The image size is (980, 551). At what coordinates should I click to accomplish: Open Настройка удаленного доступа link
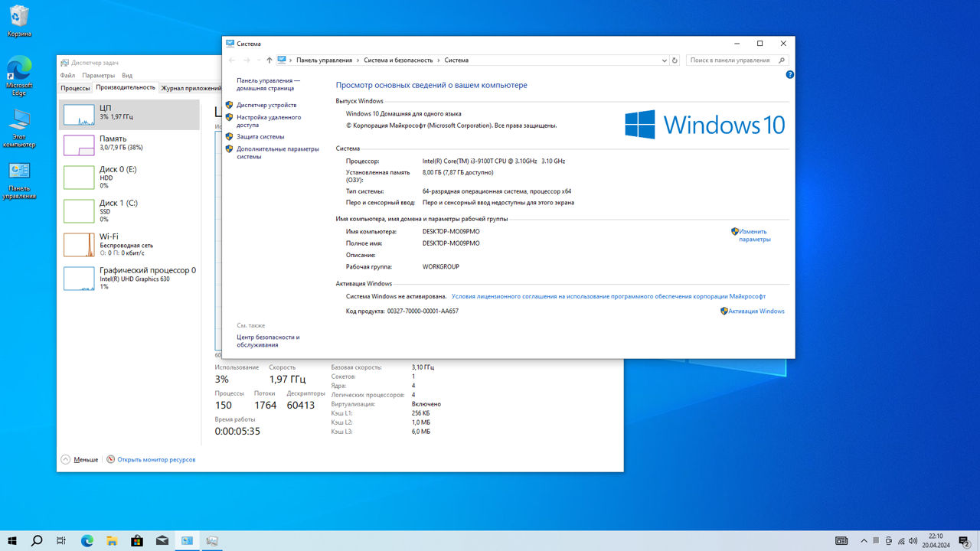pyautogui.click(x=269, y=121)
